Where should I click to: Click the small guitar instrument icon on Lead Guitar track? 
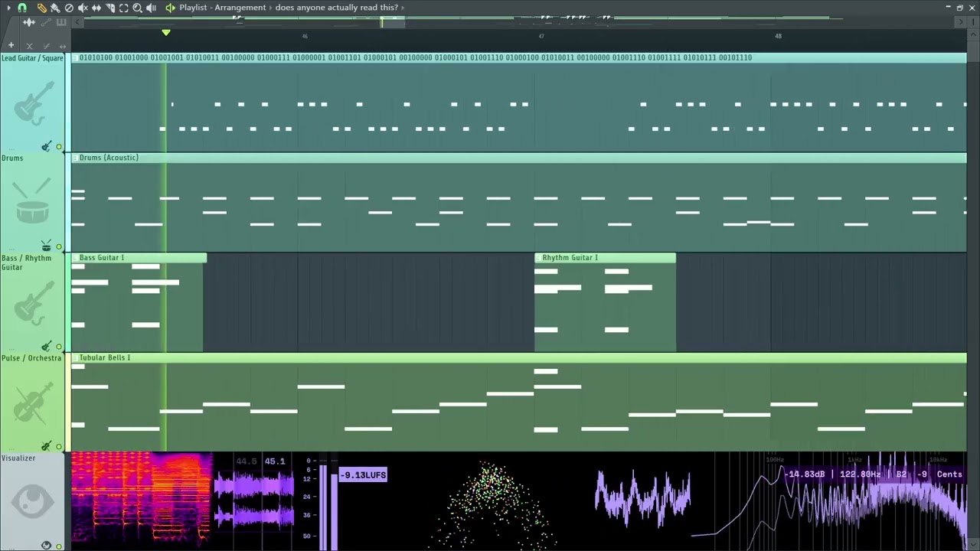click(46, 145)
